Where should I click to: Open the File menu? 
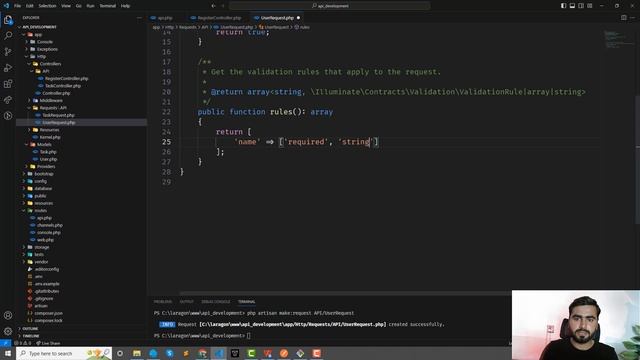coord(18,6)
